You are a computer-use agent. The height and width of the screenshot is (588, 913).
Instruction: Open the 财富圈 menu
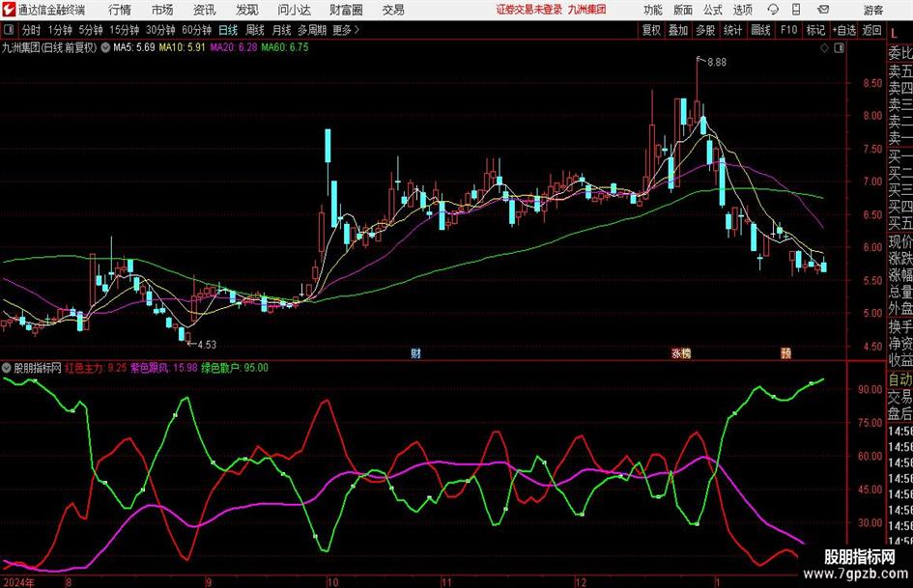(x=346, y=10)
